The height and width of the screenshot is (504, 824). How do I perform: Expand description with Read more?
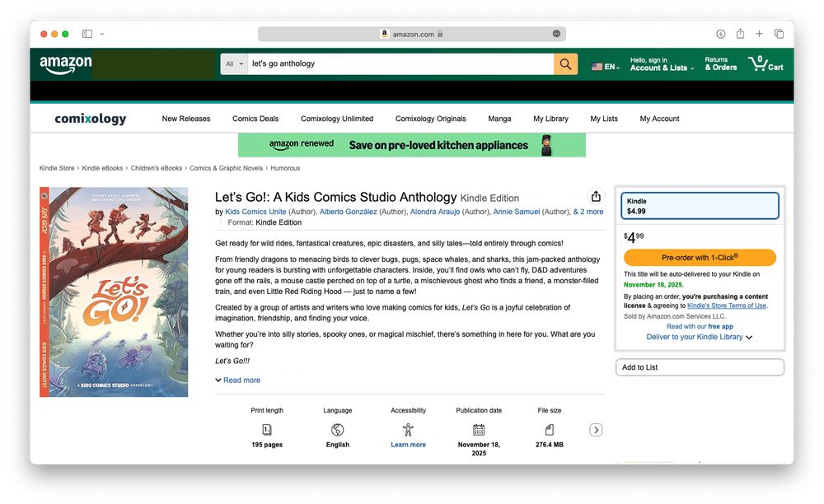point(237,380)
